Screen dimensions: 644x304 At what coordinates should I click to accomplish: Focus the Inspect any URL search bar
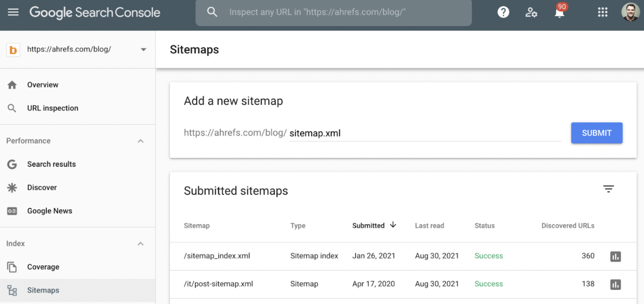pos(333,12)
